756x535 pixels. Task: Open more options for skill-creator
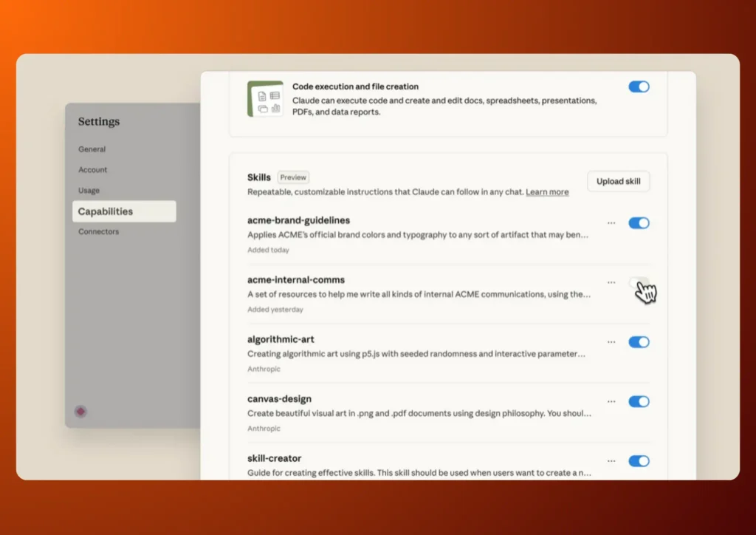(x=611, y=461)
